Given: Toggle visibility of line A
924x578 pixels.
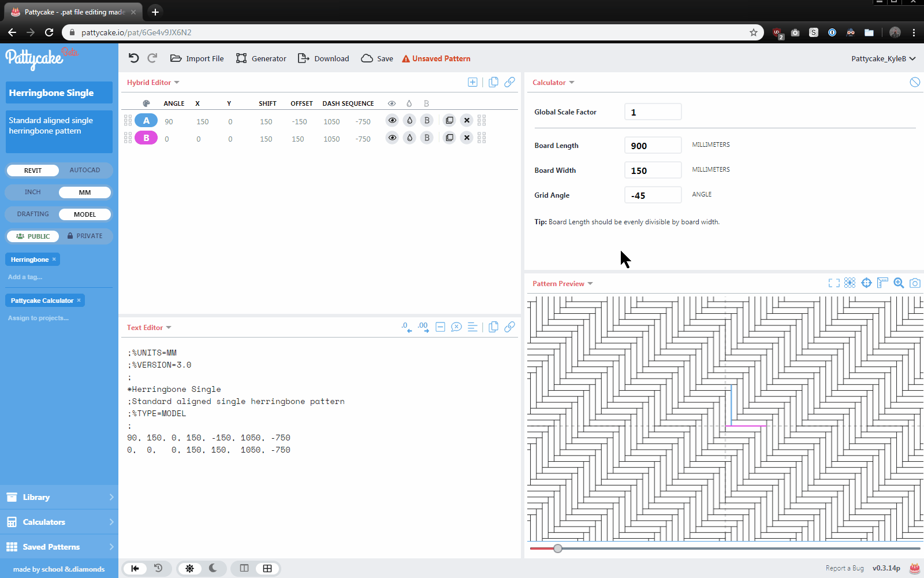Looking at the screenshot, I should (x=392, y=120).
